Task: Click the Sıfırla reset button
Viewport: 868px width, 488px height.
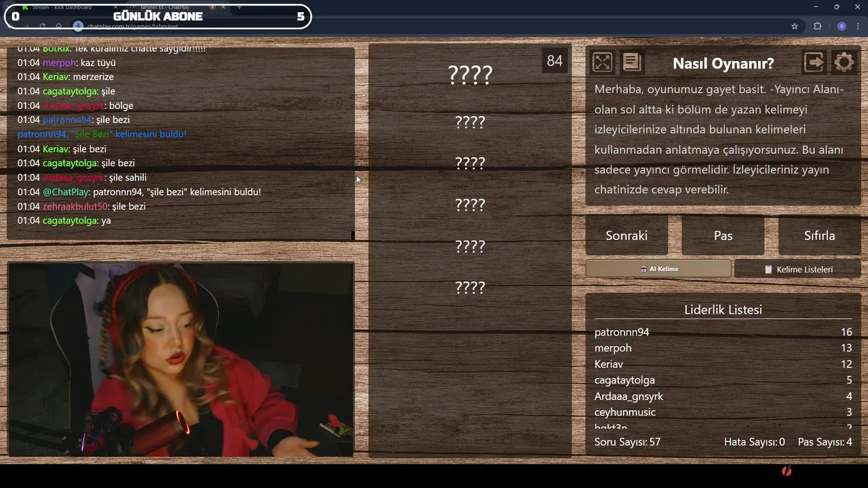Action: (x=819, y=235)
